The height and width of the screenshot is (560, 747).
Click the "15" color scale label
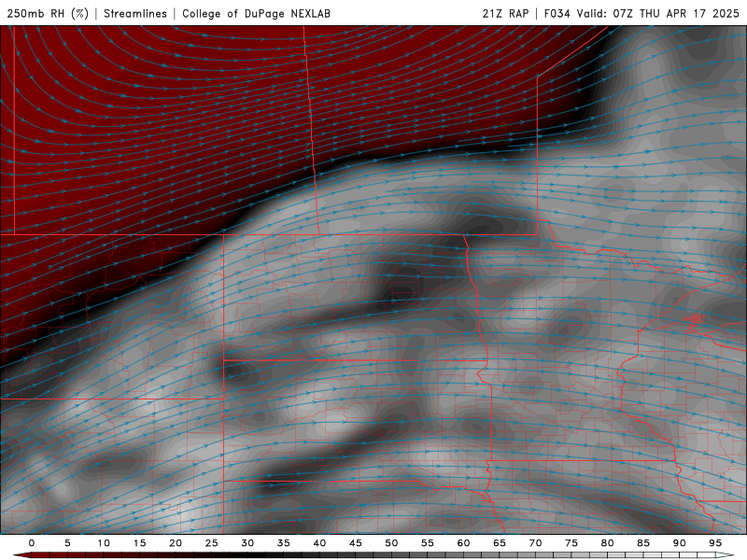click(139, 543)
